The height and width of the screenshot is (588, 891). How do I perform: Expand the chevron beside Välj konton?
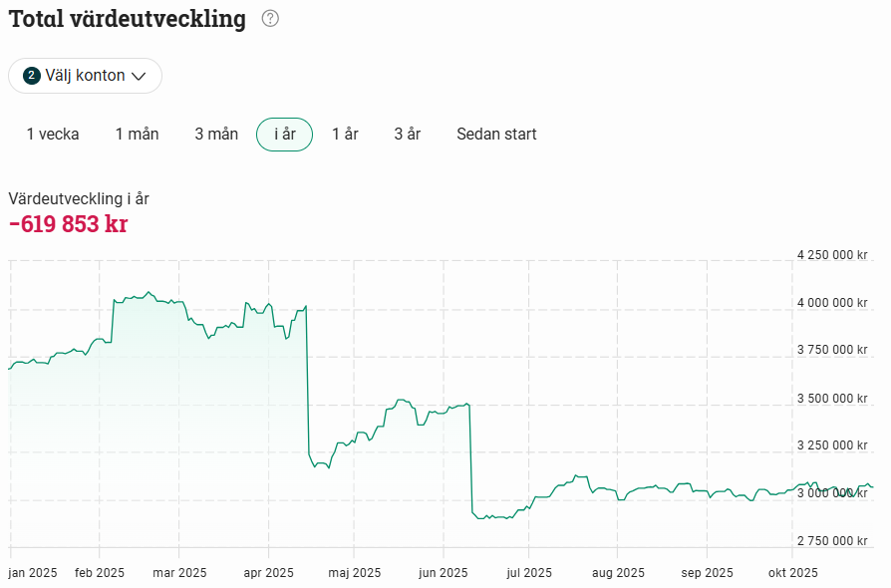[139, 76]
